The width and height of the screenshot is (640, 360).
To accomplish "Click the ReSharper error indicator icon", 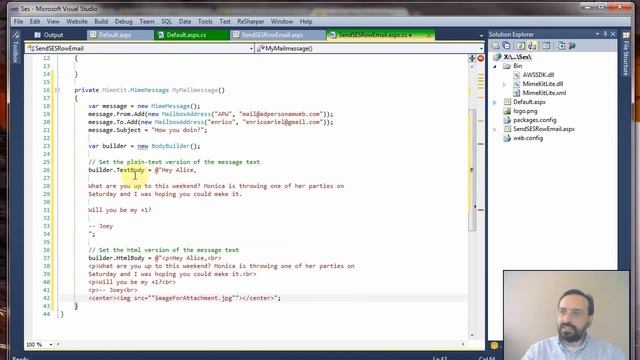I will coord(481,58).
